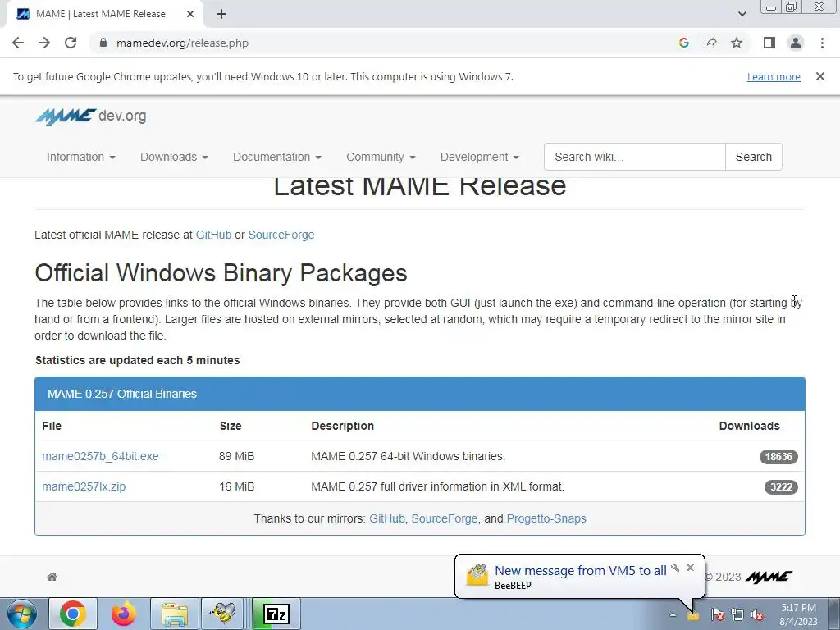Go forward in browser history

(44, 43)
